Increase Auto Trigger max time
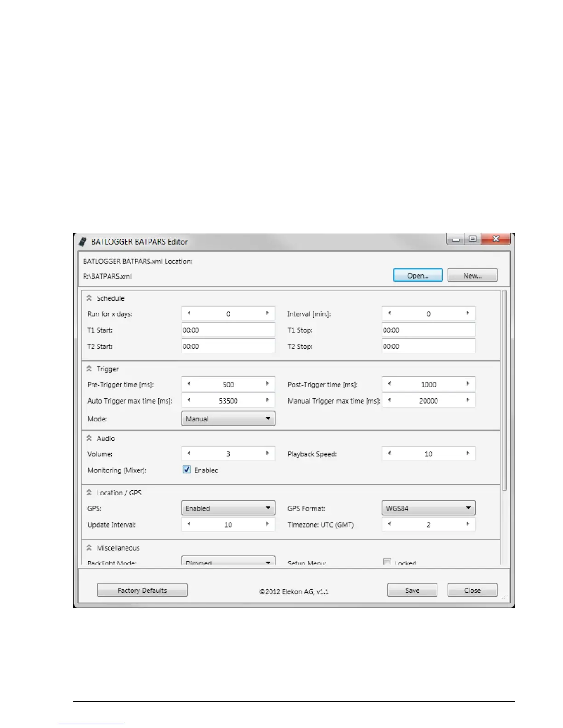Image resolution: width=563 pixels, height=728 pixels. 267,400
